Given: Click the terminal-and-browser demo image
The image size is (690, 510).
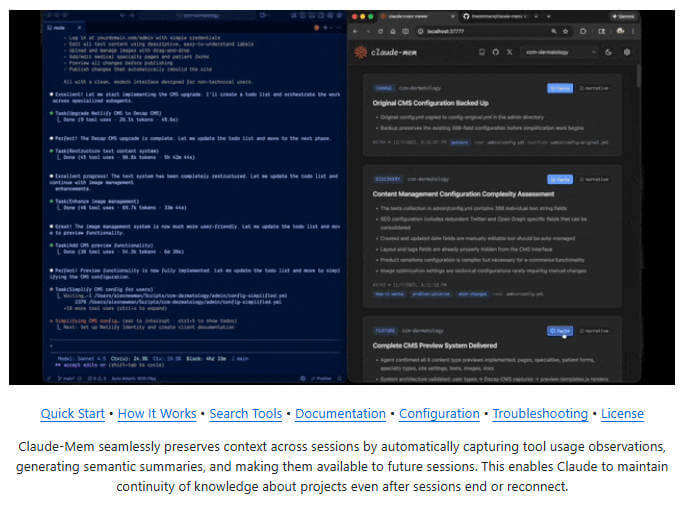Looking at the screenshot, I should coord(342,198).
